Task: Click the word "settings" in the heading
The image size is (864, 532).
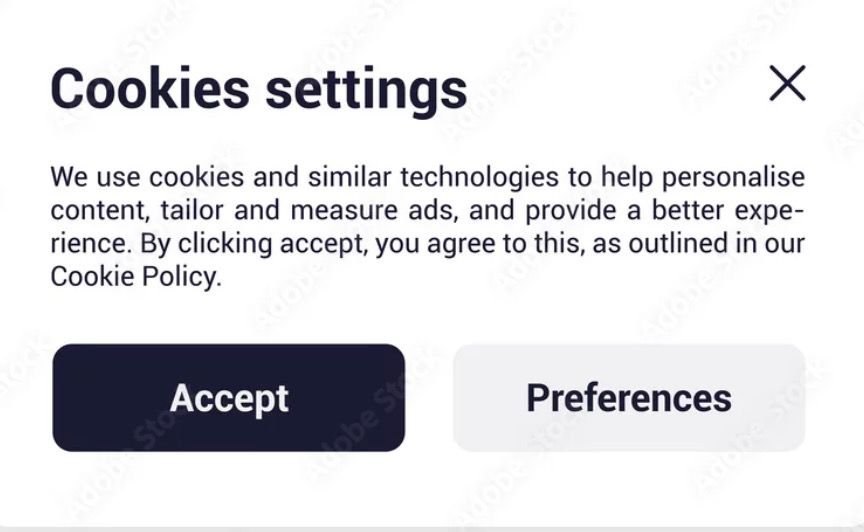Action: pyautogui.click(x=365, y=90)
